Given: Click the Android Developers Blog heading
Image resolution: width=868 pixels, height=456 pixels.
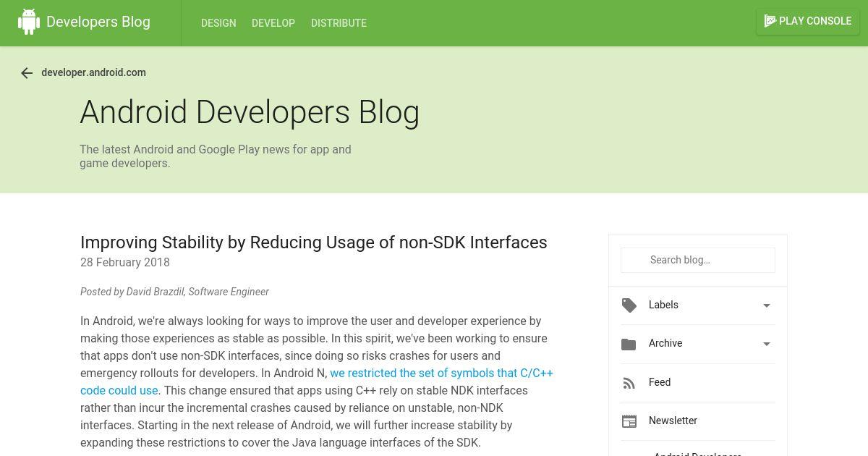Looking at the screenshot, I should (250, 112).
